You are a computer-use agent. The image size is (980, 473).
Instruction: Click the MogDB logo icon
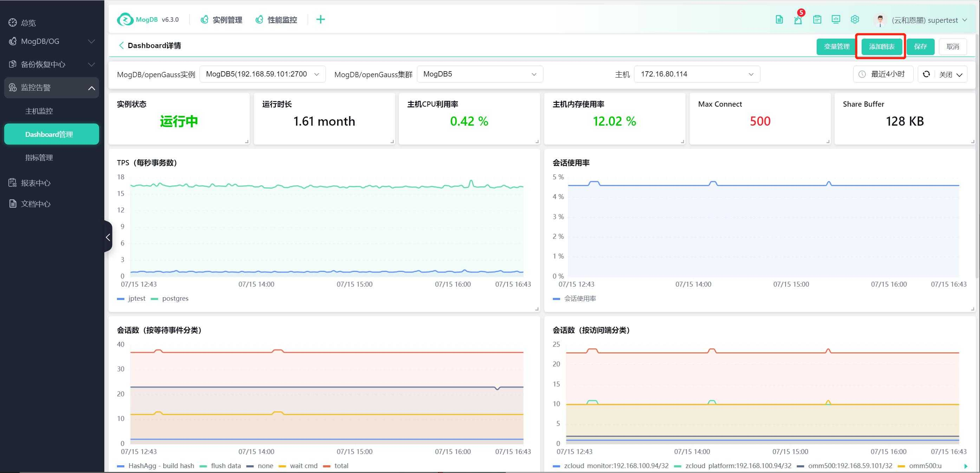point(125,19)
